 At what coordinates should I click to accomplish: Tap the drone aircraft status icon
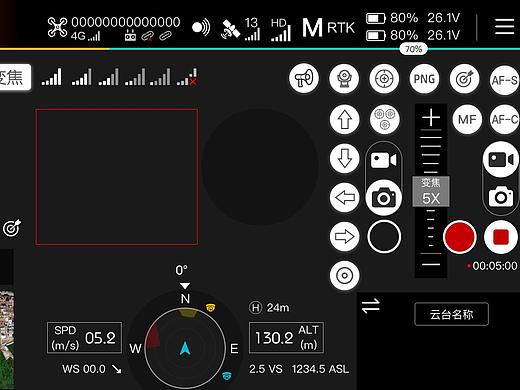coord(57,27)
